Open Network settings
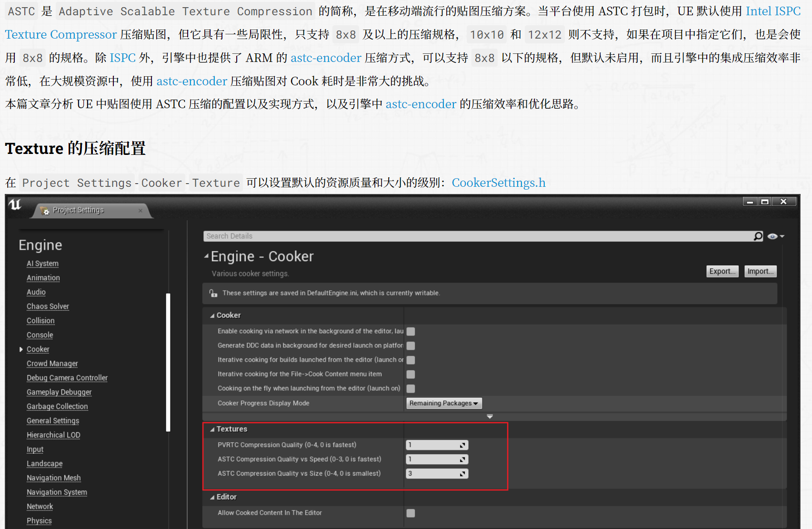This screenshot has height=529, width=812. 40,507
